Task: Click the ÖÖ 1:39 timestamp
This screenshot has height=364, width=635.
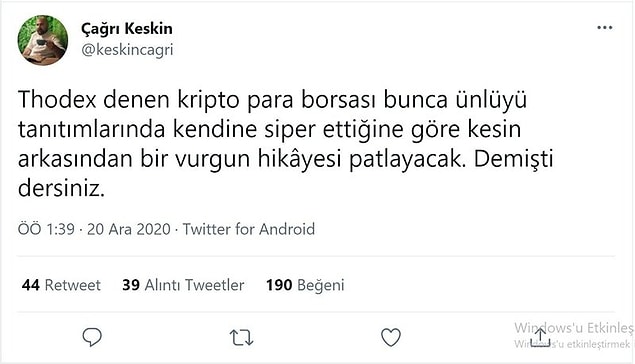Action: [46, 229]
